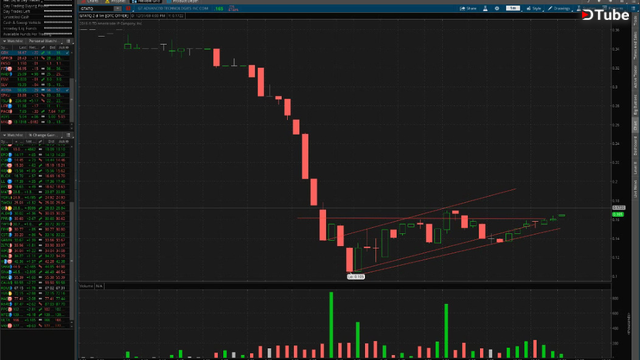Open the Level II side tab
The image size is (640, 360).
[x=635, y=168]
